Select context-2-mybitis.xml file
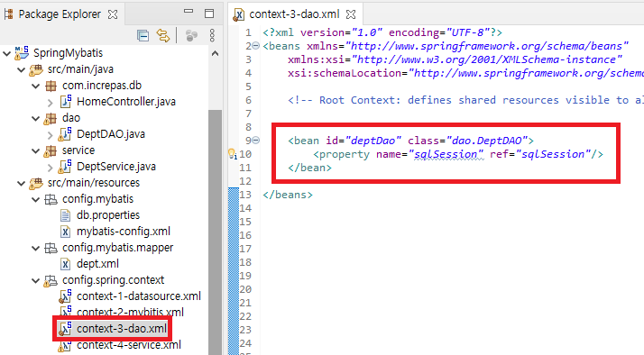 click(130, 312)
